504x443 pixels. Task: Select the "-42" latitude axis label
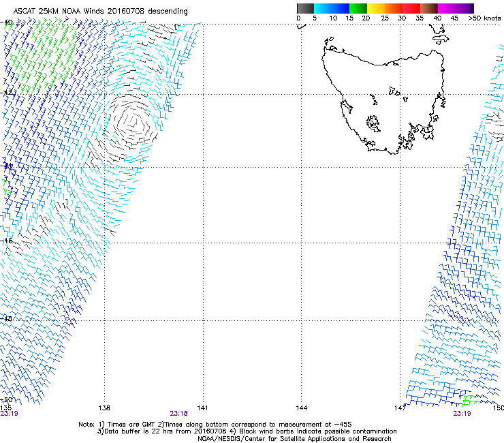(x=7, y=93)
